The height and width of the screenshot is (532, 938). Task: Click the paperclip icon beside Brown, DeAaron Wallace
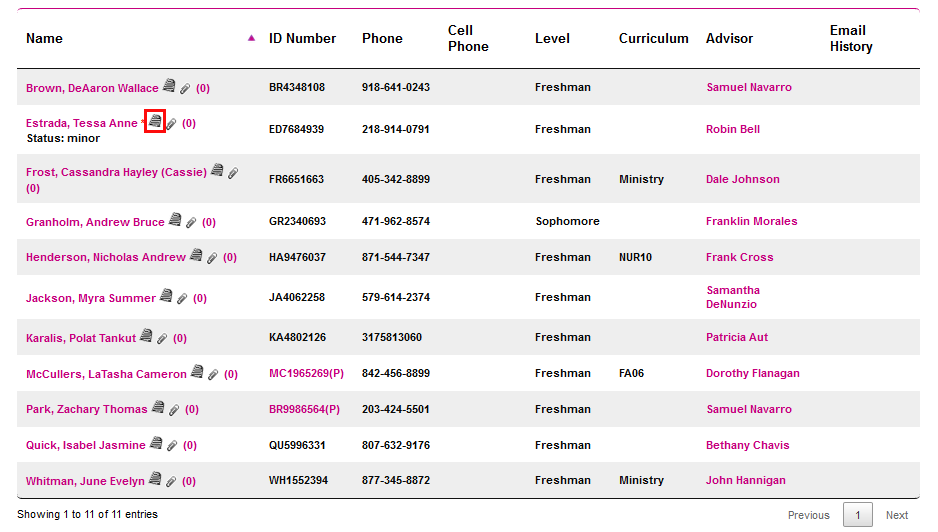point(185,88)
